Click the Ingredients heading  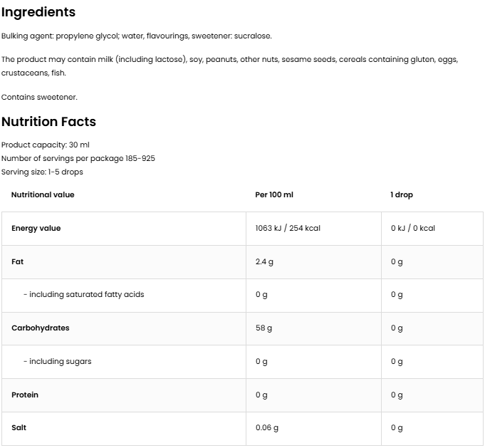(x=38, y=12)
